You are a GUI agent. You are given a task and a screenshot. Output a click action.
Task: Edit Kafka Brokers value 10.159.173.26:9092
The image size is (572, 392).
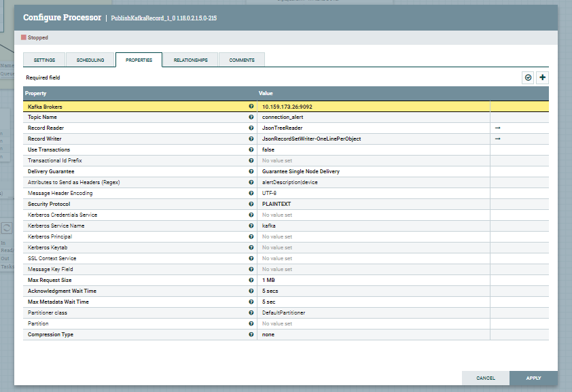point(374,107)
